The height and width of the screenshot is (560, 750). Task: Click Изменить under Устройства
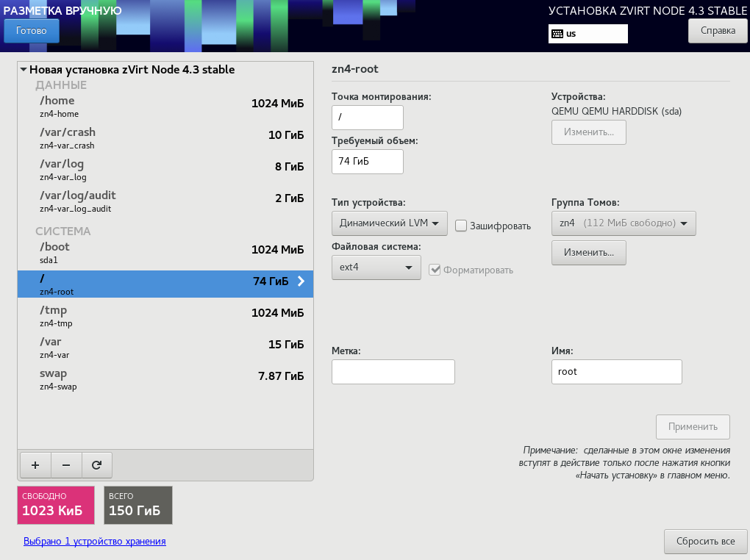[x=588, y=132]
